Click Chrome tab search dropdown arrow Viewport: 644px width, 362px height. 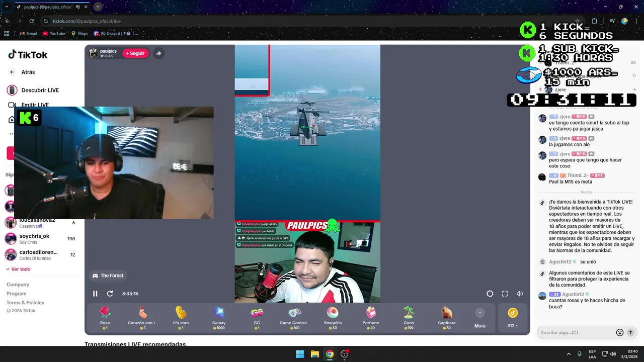point(7,7)
